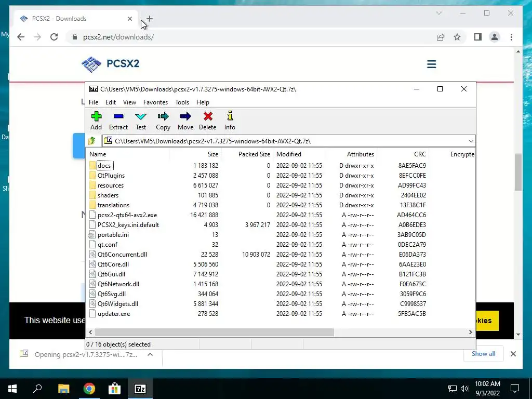Open the Help menu
Image resolution: width=532 pixels, height=399 pixels.
tap(203, 102)
